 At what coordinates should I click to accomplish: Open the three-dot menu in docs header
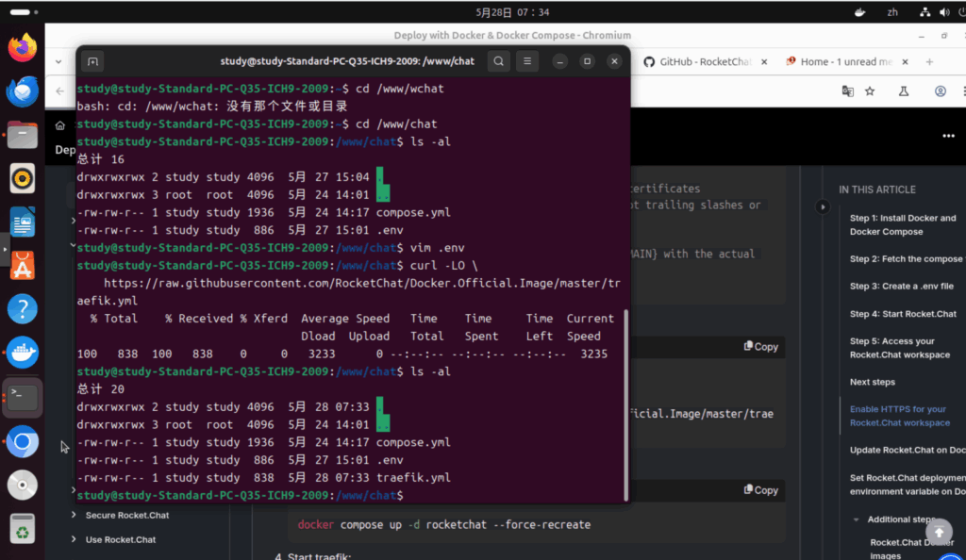click(x=948, y=136)
